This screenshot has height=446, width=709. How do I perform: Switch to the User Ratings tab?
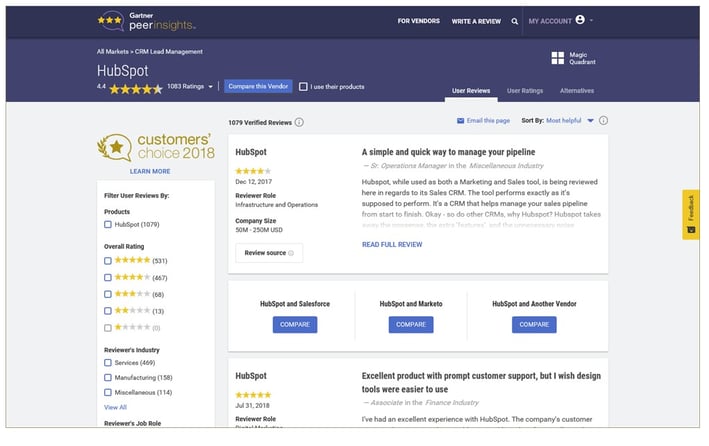[525, 91]
